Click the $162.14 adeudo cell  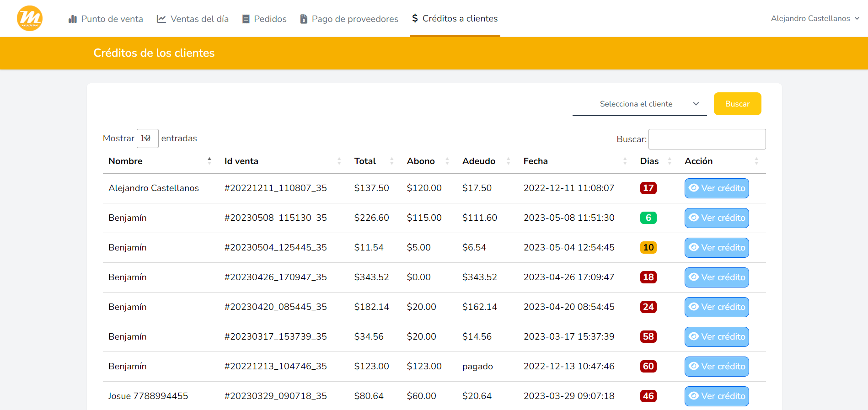coord(479,307)
